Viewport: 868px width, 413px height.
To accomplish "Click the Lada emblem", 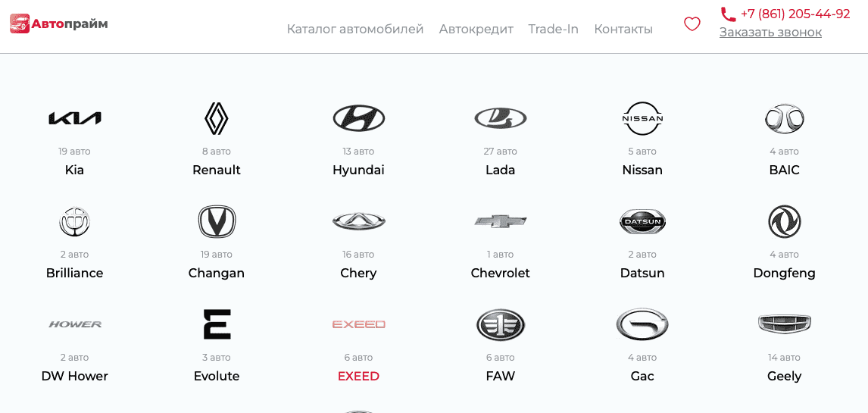I will [500, 118].
